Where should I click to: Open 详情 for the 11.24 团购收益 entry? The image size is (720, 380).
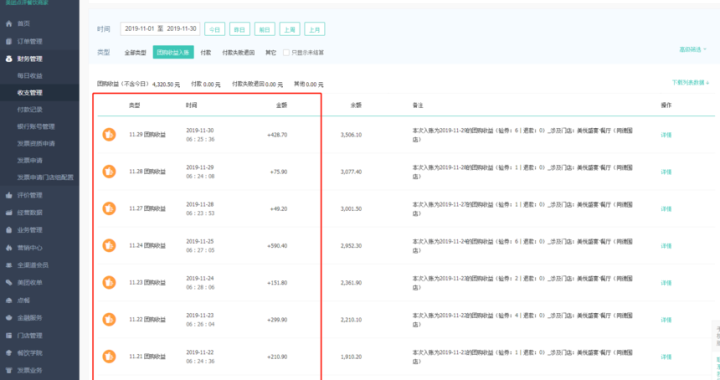[666, 246]
